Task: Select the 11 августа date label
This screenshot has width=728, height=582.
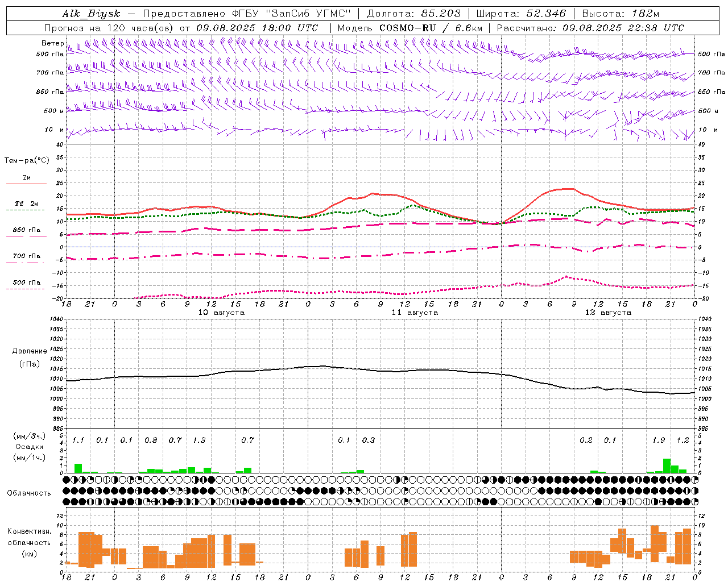Action: click(415, 313)
